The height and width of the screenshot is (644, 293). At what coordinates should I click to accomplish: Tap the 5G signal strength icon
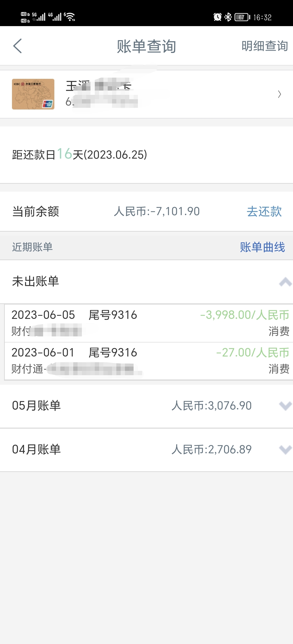click(x=39, y=17)
